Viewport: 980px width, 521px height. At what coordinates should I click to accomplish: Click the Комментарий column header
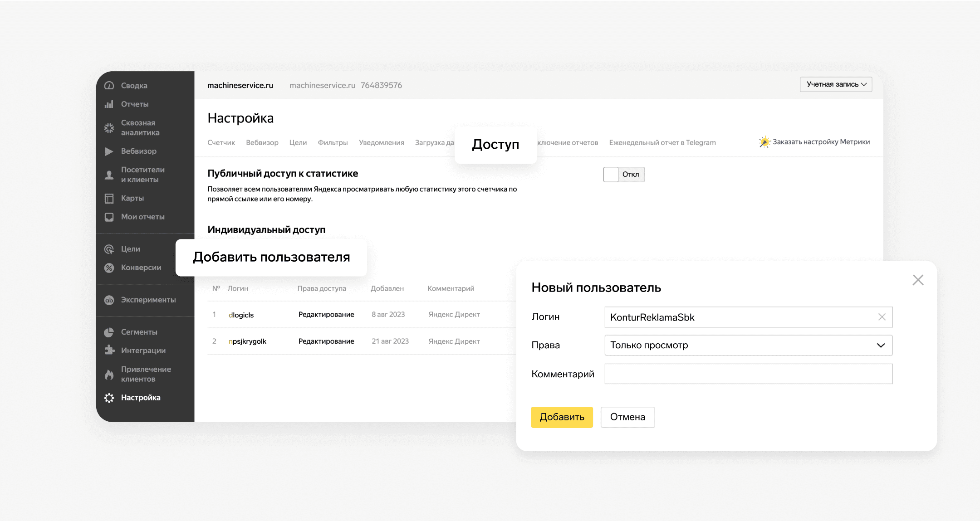(x=451, y=289)
